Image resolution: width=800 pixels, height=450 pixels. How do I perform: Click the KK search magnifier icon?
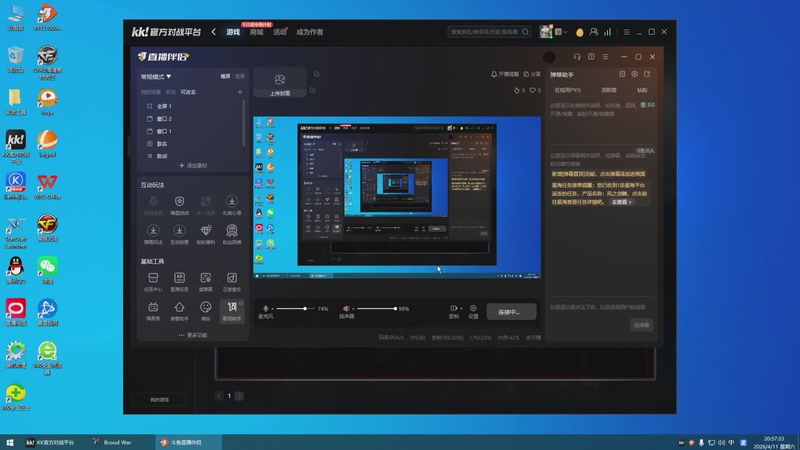526,32
